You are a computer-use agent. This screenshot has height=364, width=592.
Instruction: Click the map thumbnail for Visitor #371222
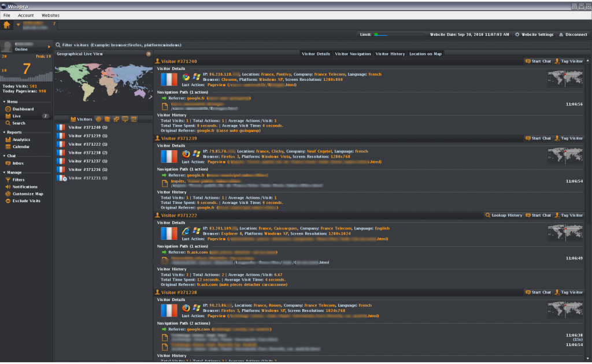(x=565, y=233)
